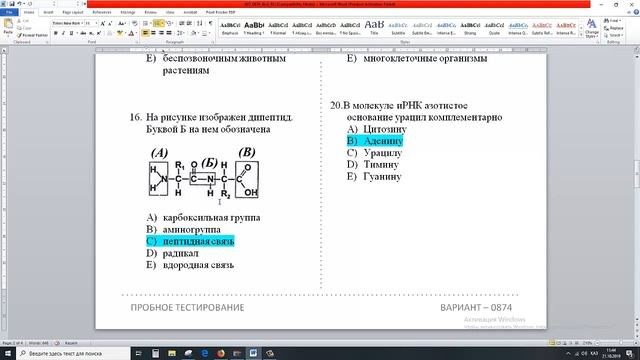The image size is (640, 360).
Task: Apply subscript formatting
Action: 91,33
